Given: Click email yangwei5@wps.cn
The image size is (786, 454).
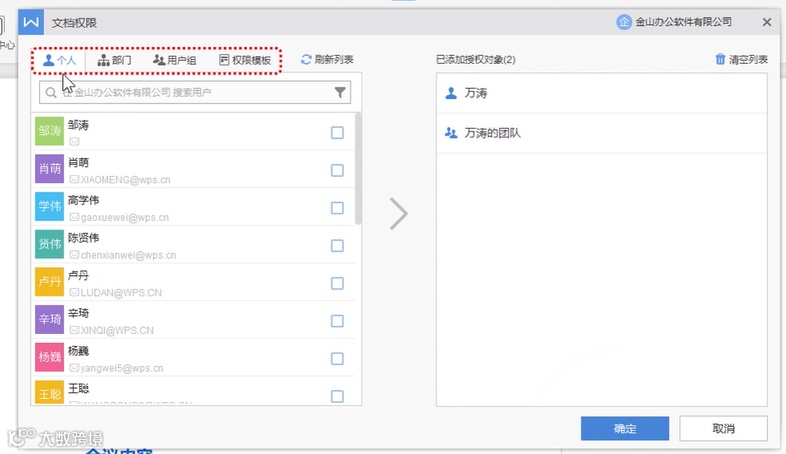Looking at the screenshot, I should pyautogui.click(x=122, y=368).
